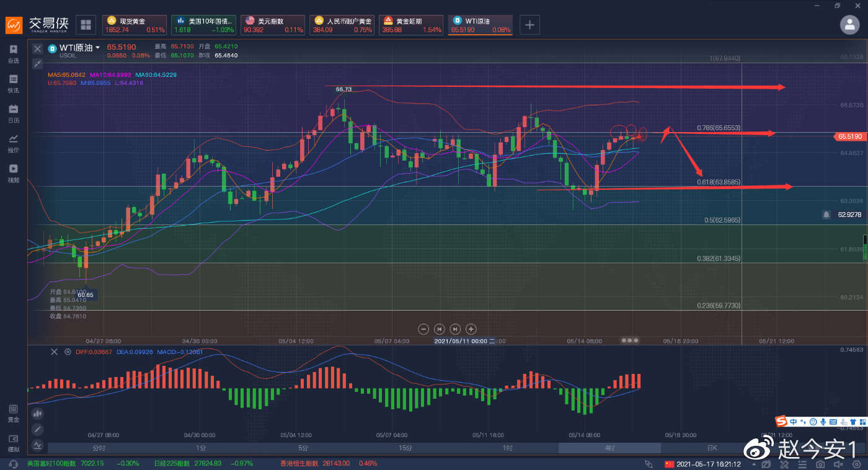Screen dimensions: 868x470
Task: Switch to the 美元指数 tab
Action: 273,25
